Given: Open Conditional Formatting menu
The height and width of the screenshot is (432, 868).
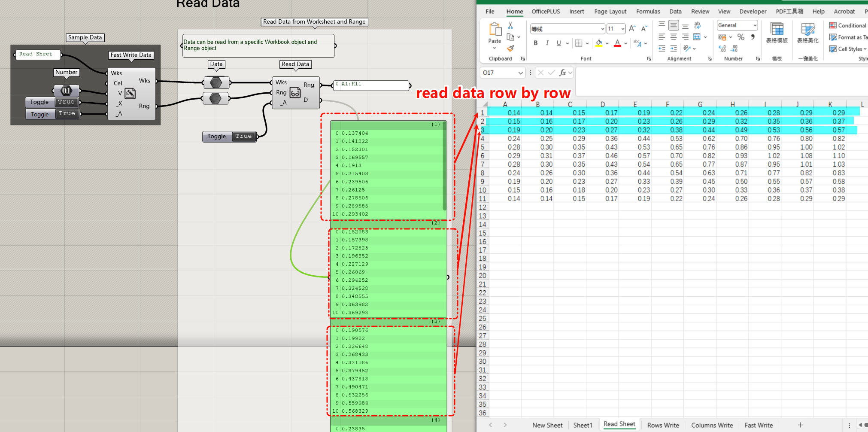Looking at the screenshot, I should 848,25.
